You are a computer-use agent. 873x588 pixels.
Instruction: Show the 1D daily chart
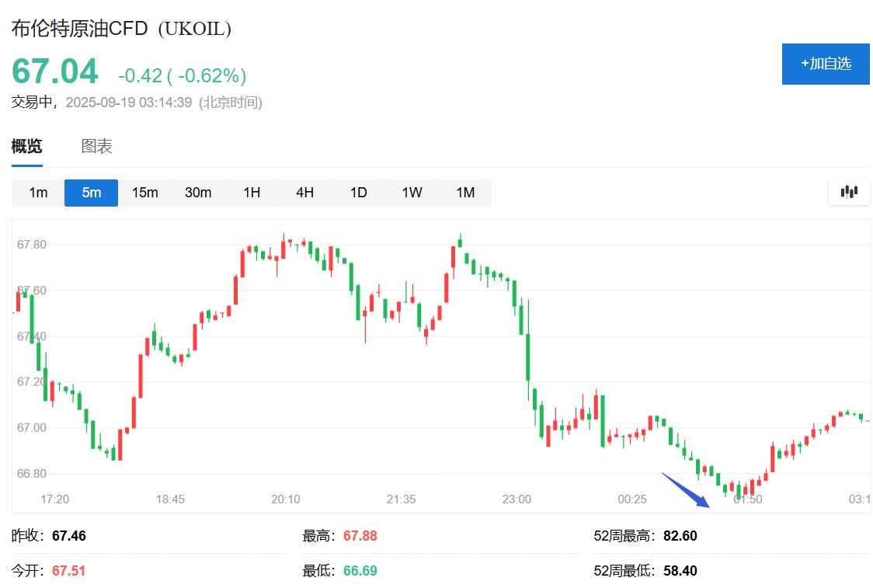click(358, 193)
